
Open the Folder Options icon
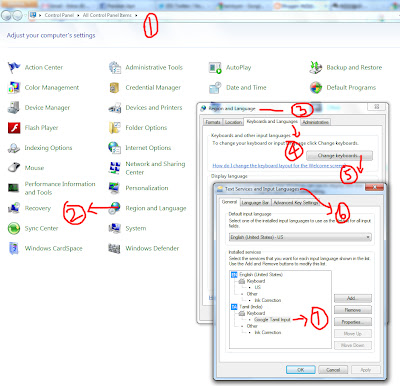tap(115, 128)
